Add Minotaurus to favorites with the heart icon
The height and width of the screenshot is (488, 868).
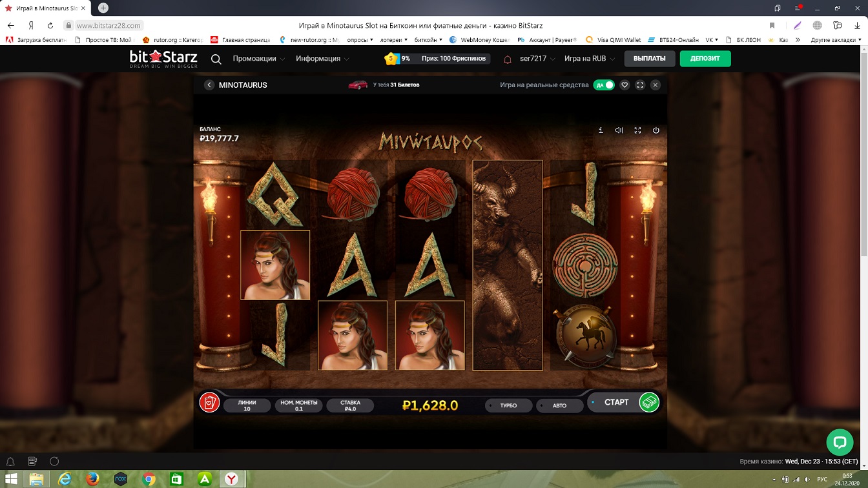point(625,85)
